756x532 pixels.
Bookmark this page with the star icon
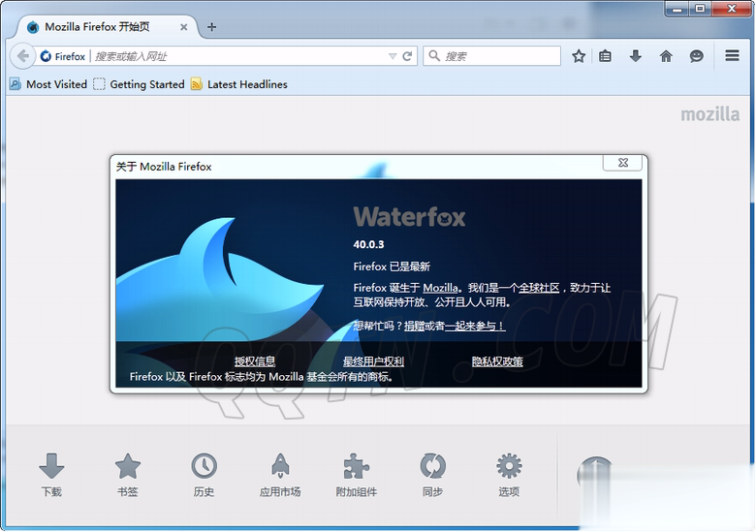coord(579,56)
